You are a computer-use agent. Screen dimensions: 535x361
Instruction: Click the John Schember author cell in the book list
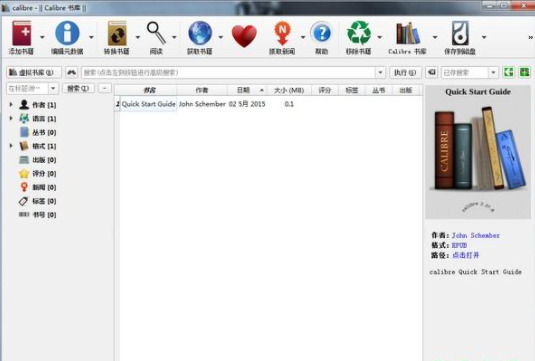(x=202, y=104)
